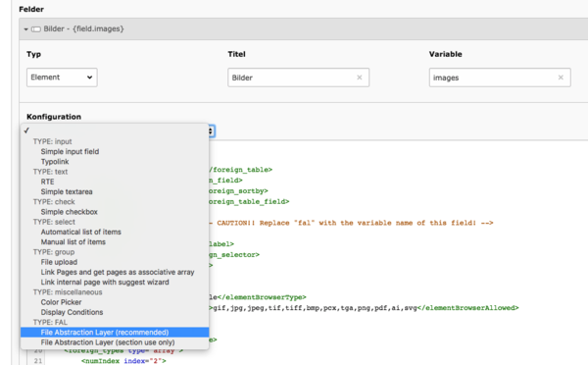Viewport: 588px width, 365px height.
Task: Select Link Pages as associative array option
Action: [118, 272]
